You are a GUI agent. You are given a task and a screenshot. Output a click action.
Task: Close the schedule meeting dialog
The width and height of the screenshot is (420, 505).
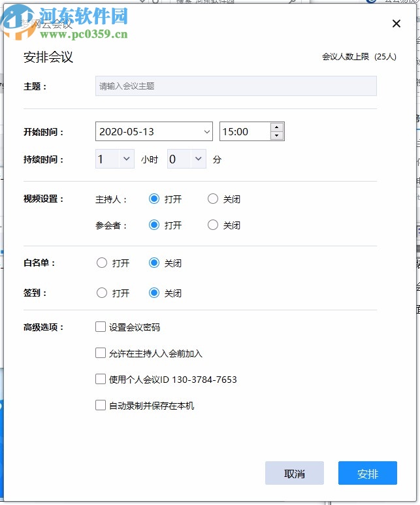(396, 24)
